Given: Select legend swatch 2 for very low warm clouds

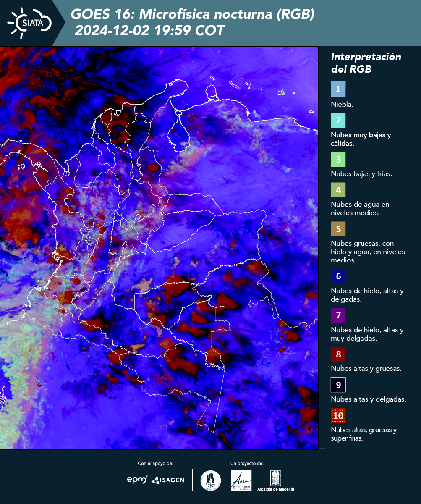Looking at the screenshot, I should click(338, 121).
